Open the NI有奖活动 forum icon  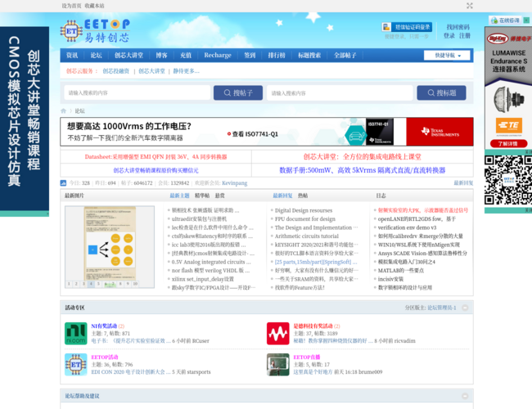[x=76, y=334]
